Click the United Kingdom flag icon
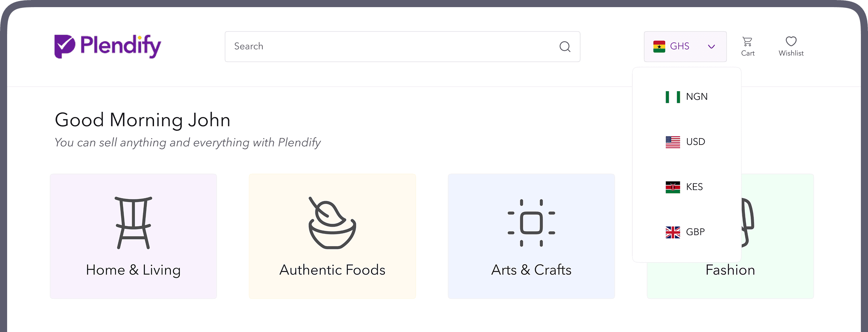868x332 pixels. click(x=673, y=232)
